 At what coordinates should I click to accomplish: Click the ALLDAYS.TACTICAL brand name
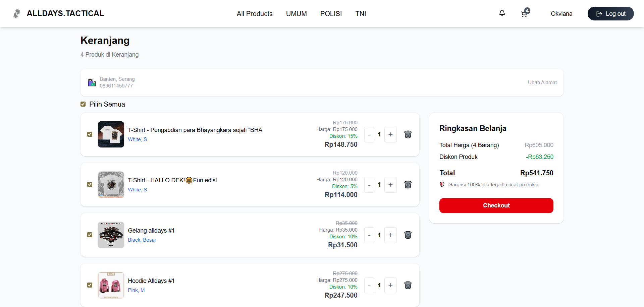coord(65,13)
